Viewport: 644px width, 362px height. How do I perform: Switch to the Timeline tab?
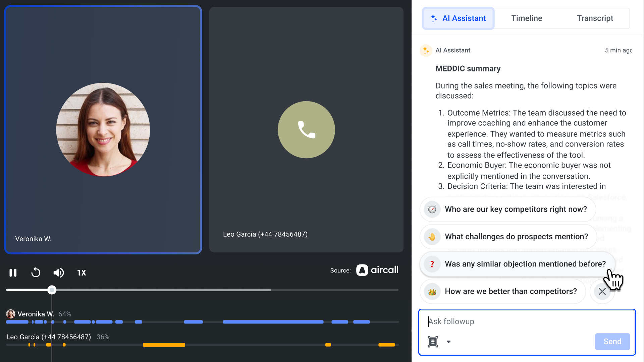tap(526, 18)
